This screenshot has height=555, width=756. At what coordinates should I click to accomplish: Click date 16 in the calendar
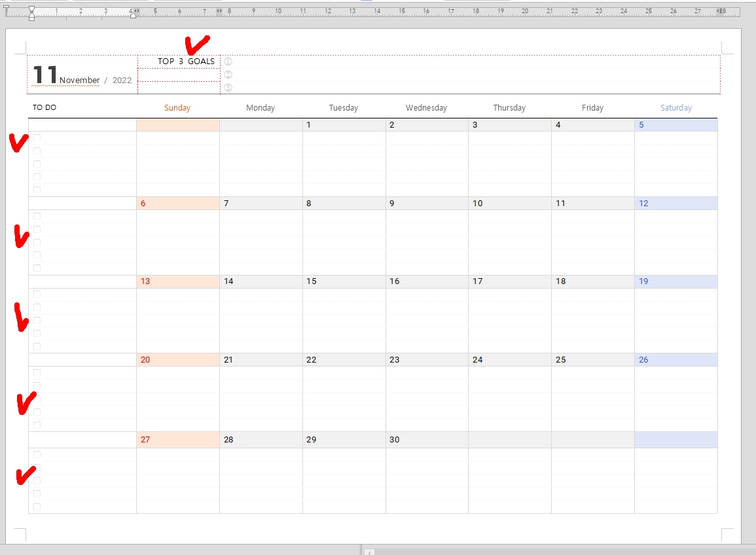click(x=395, y=281)
